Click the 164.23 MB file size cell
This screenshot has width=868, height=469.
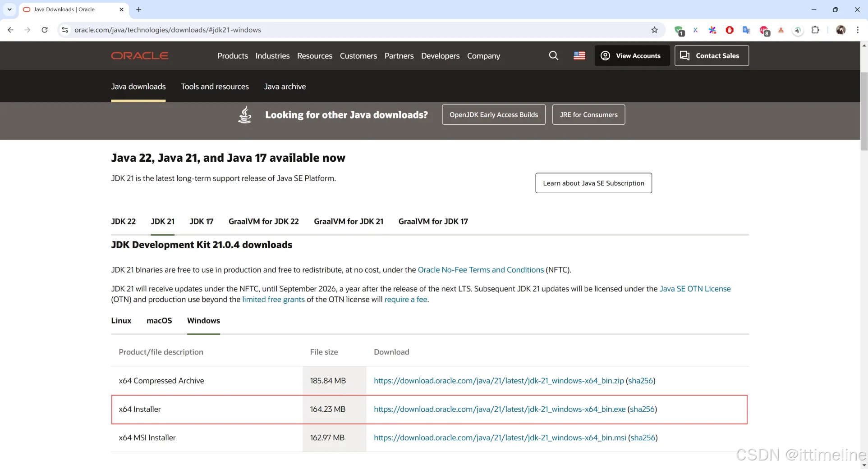point(335,409)
